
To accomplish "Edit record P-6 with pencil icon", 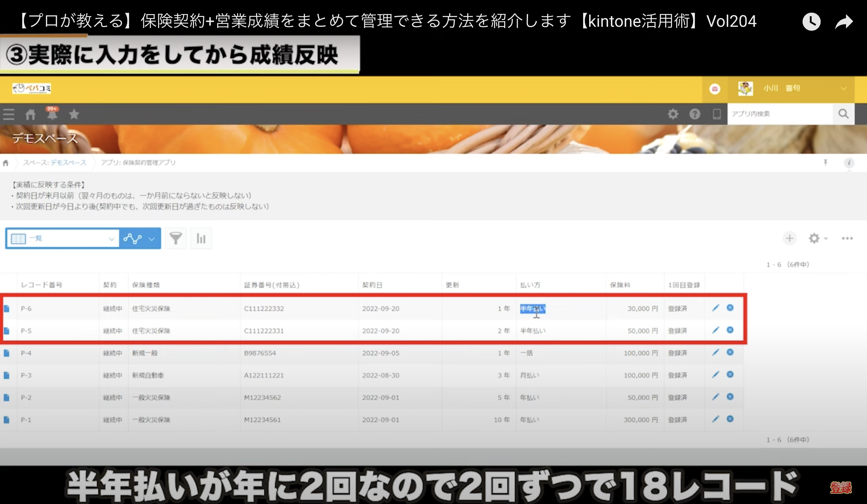I will pos(716,308).
